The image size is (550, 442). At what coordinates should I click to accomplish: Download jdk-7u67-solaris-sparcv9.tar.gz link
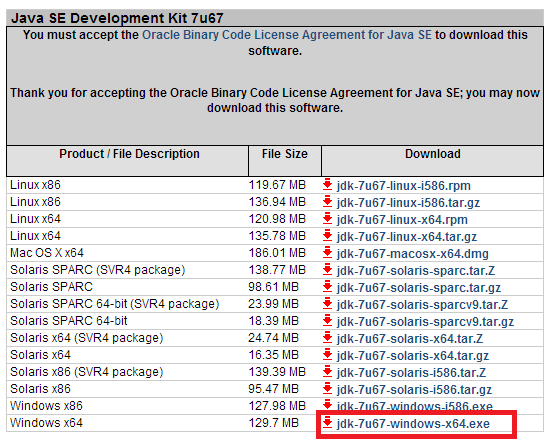pos(425,322)
